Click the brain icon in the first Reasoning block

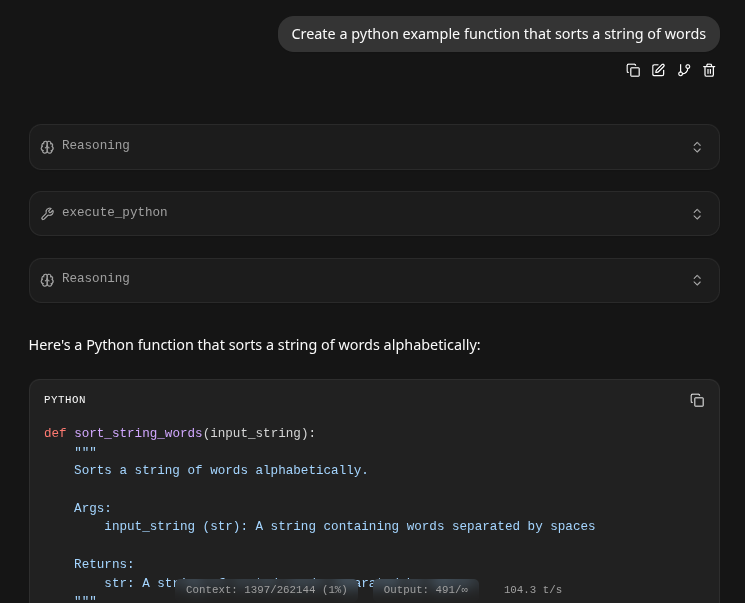click(x=47, y=147)
